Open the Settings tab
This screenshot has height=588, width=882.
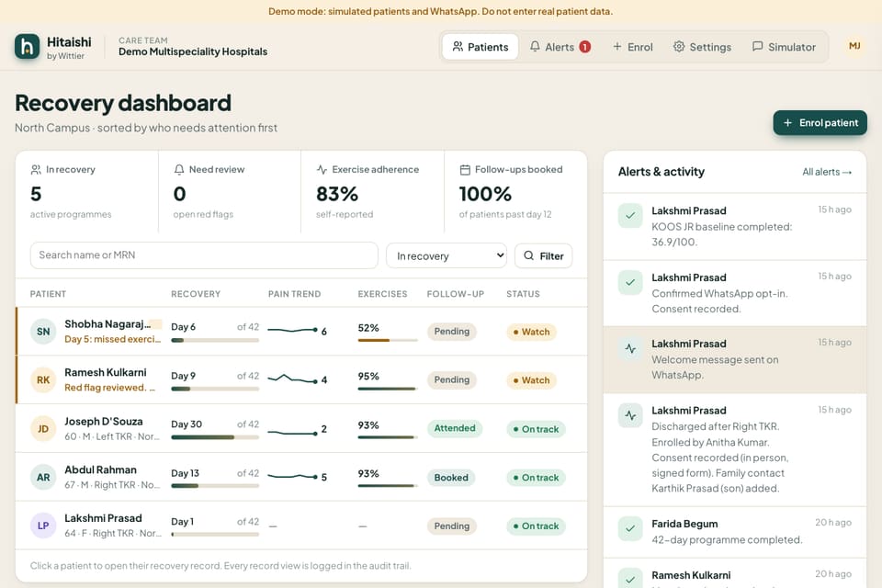[x=703, y=47]
